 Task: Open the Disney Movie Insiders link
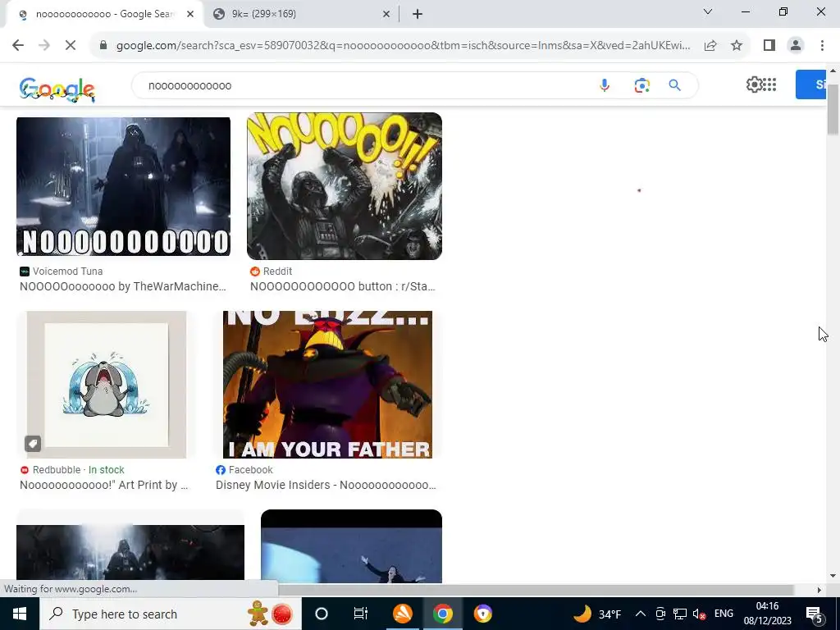(x=326, y=485)
